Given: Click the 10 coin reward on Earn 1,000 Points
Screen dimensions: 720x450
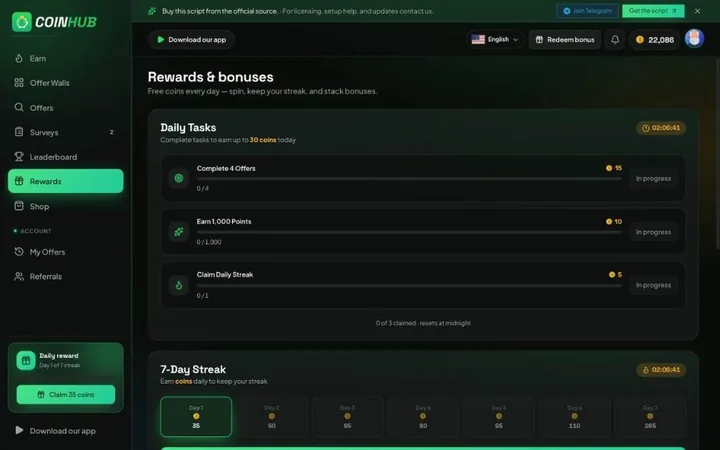Looking at the screenshot, I should 614,221.
